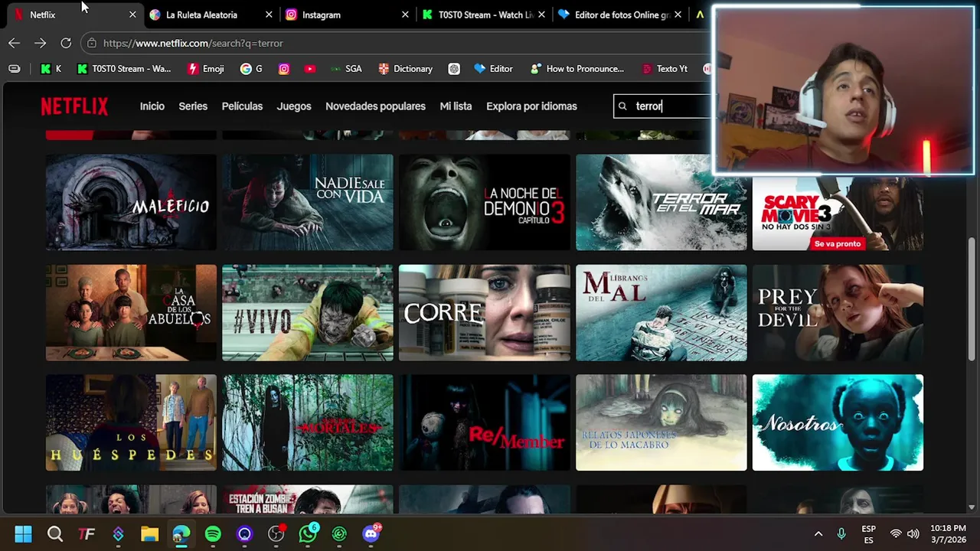This screenshot has height=551, width=980.
Task: Open OBS Studio from the taskbar
Action: tap(276, 534)
